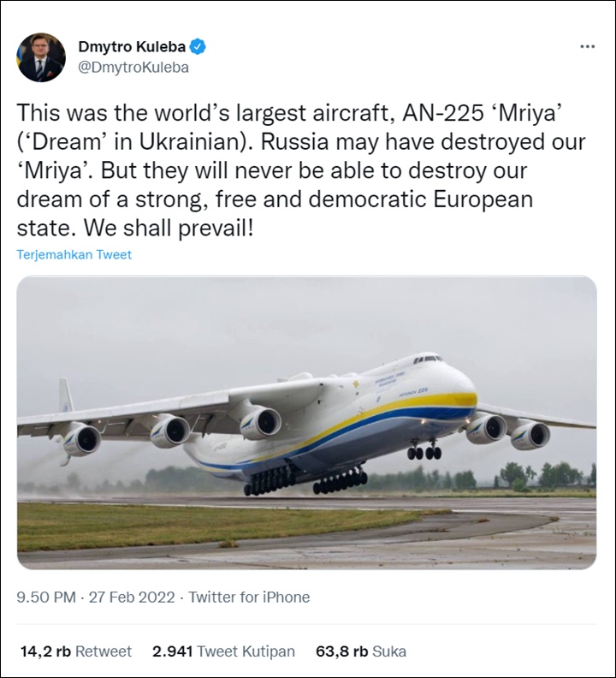Screen dimensions: 616x678
Task: Click the Dmytro Kuleba display name
Action: tap(132, 47)
